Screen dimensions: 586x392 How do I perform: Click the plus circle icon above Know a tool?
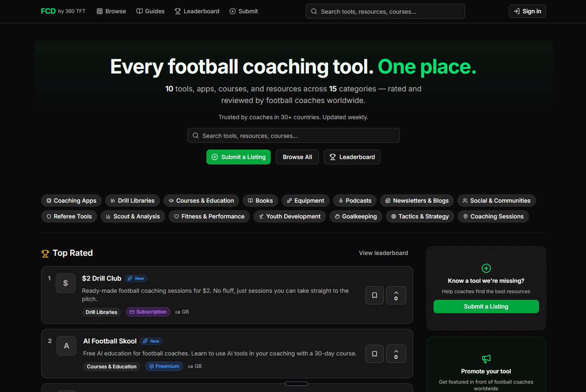[x=486, y=268]
